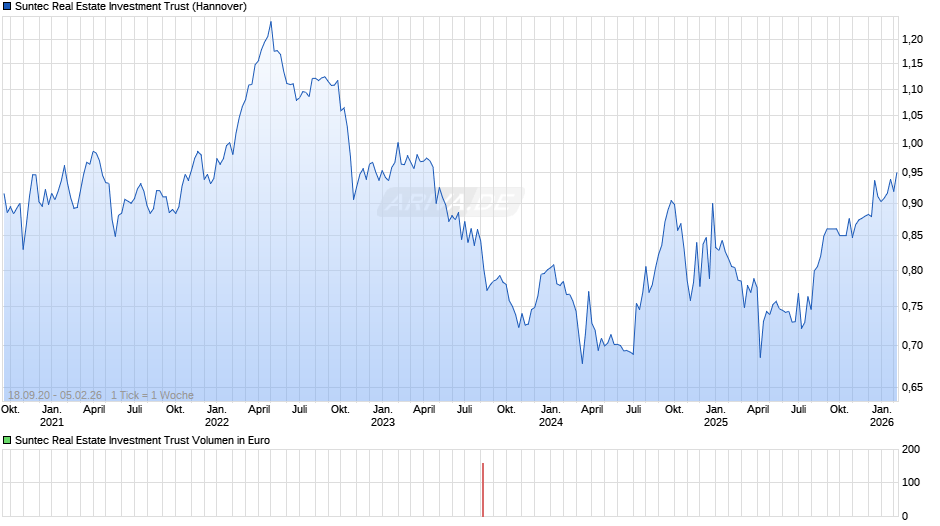
Task: Click the 'Jan. 2024' time axis label
Action: pos(550,416)
